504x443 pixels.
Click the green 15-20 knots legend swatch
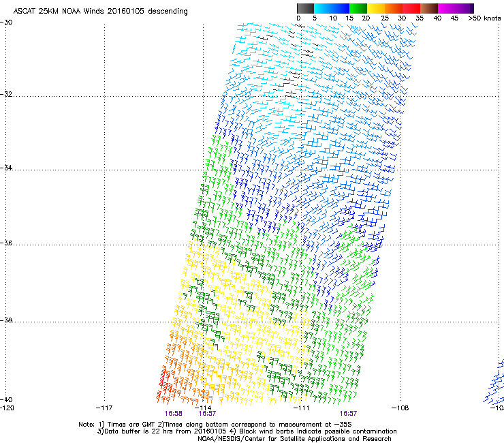point(358,8)
